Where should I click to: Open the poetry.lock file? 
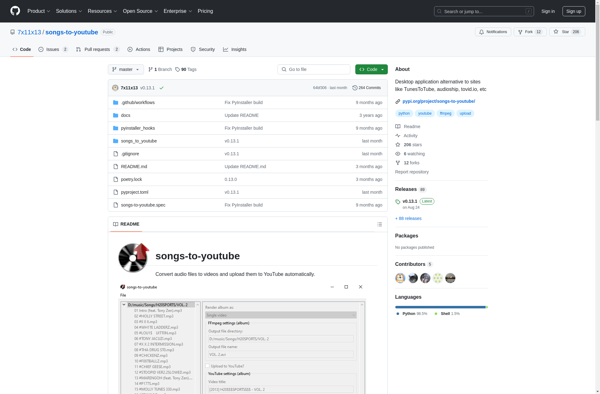coord(131,179)
